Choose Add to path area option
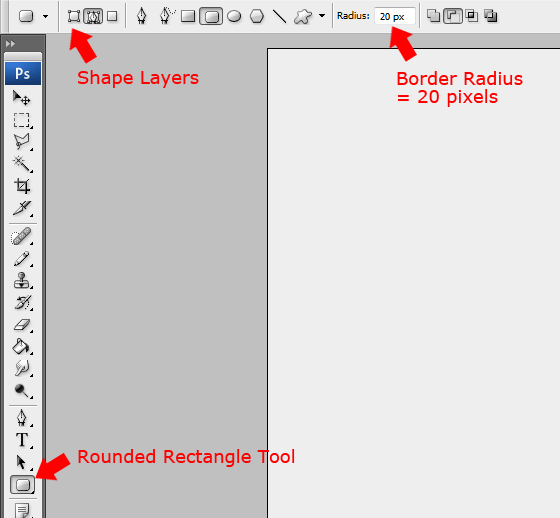 pos(434,16)
